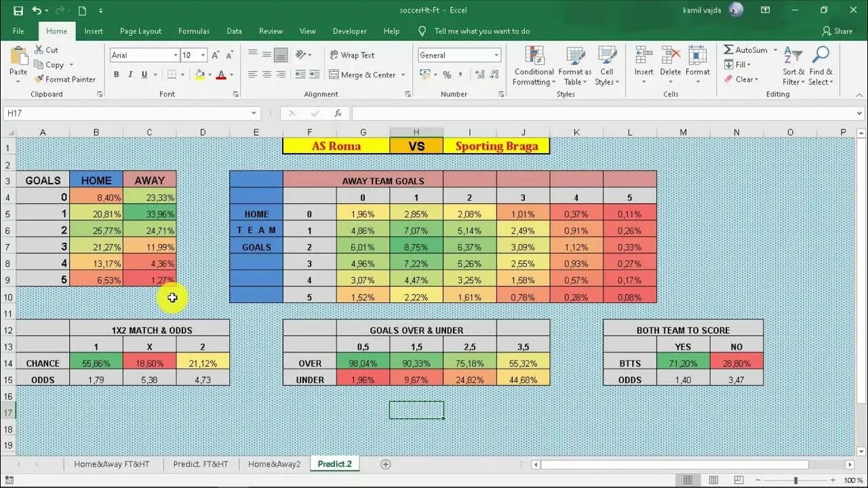Click the Save icon in the title bar
This screenshot has height=488, width=868.
(18, 10)
